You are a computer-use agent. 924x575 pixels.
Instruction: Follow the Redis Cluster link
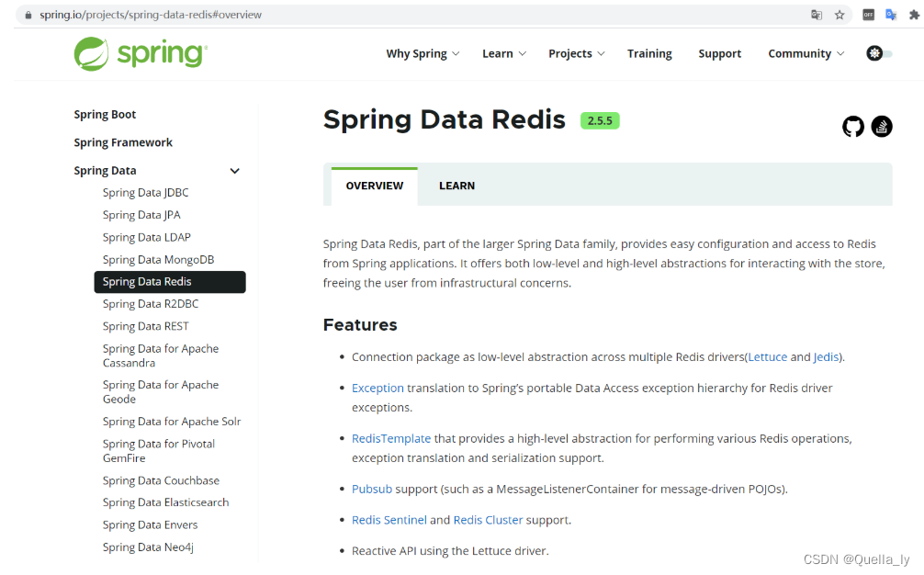(488, 520)
